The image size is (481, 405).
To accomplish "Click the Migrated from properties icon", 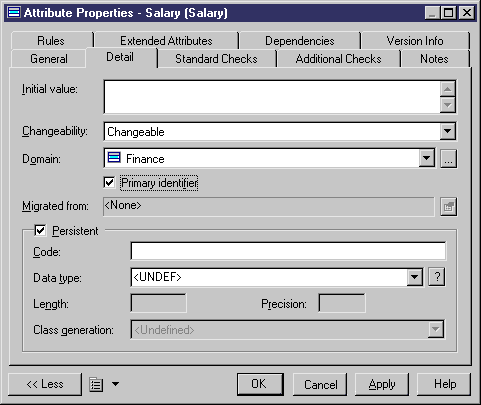I will [448, 207].
